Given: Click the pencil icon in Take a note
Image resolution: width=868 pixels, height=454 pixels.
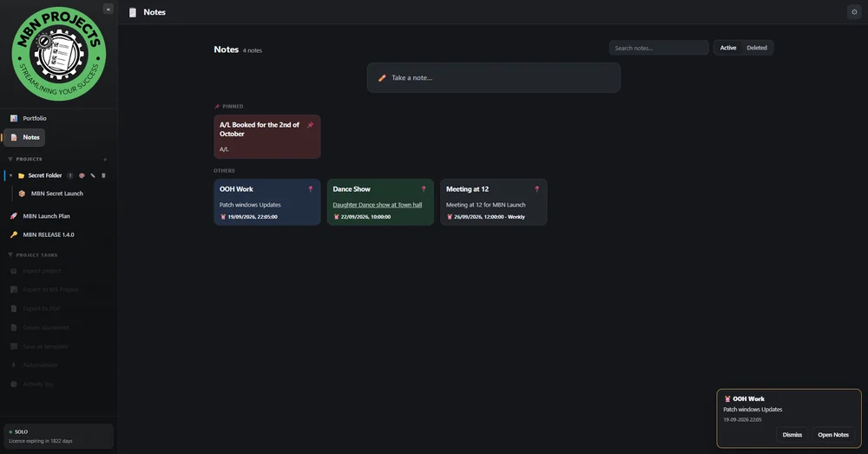Looking at the screenshot, I should (x=382, y=78).
